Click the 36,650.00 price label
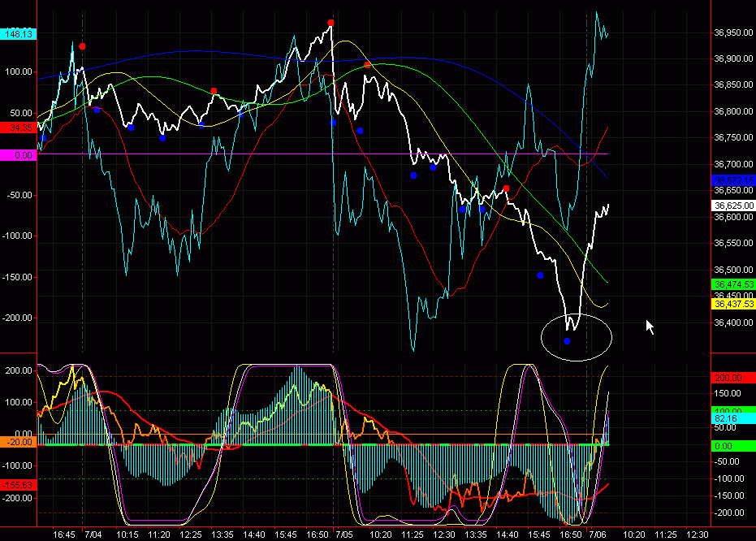Screen dimensions: 756x541 tap(733, 190)
